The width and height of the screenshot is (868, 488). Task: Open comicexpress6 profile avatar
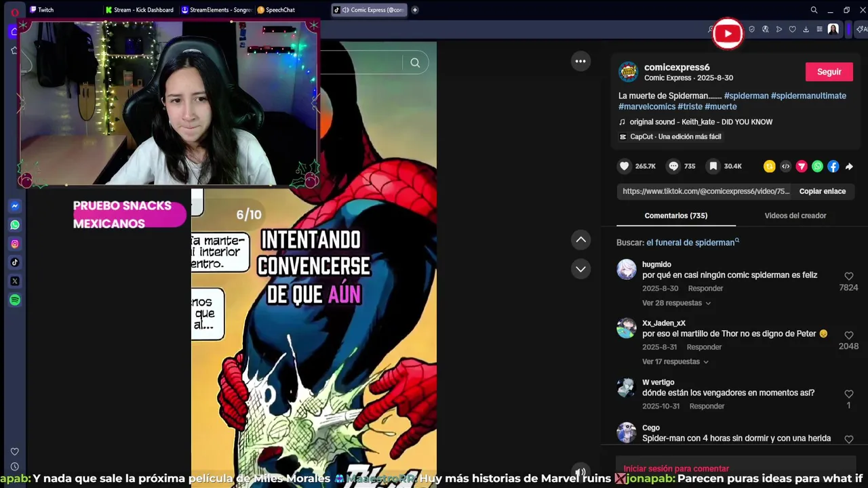(629, 72)
